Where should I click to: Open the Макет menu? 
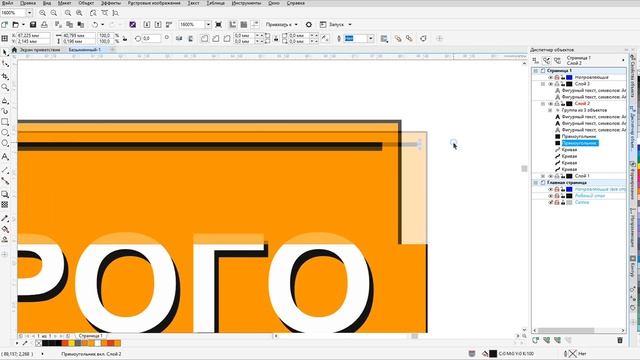click(64, 3)
